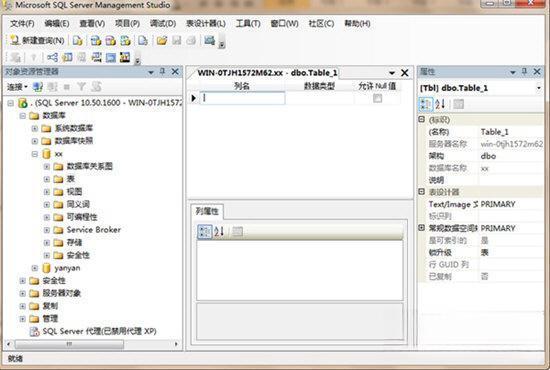
Task: Click the Disconnect icon in Object Explorer
Action: (x=52, y=87)
